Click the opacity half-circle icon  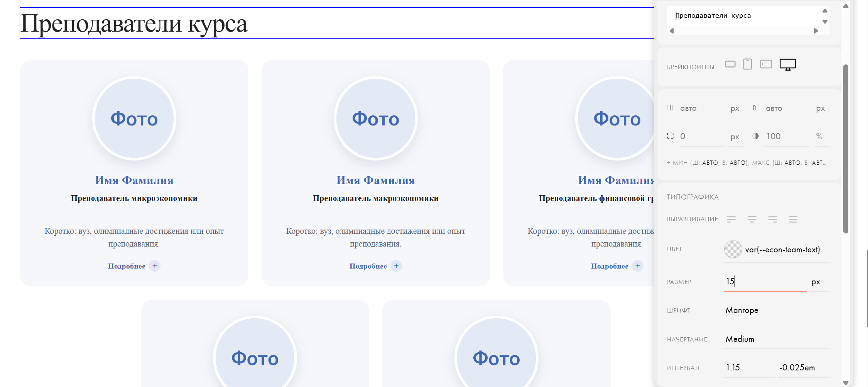[755, 136]
